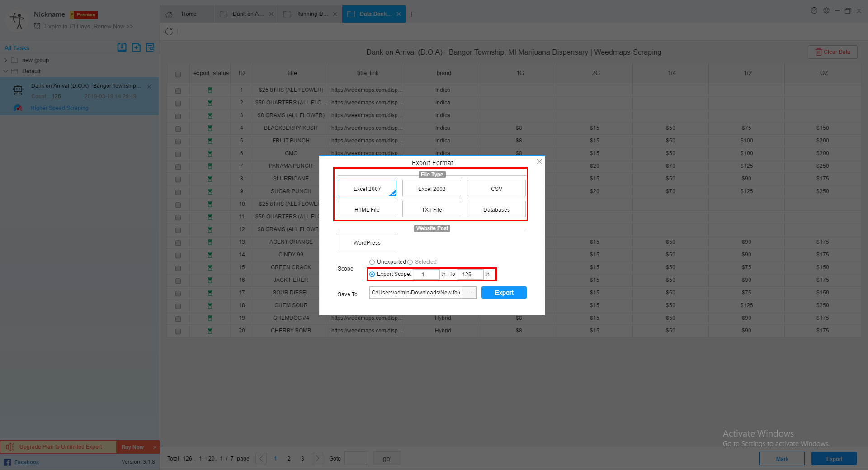The height and width of the screenshot is (470, 868).
Task: Click the export scope end field
Action: coord(470,274)
